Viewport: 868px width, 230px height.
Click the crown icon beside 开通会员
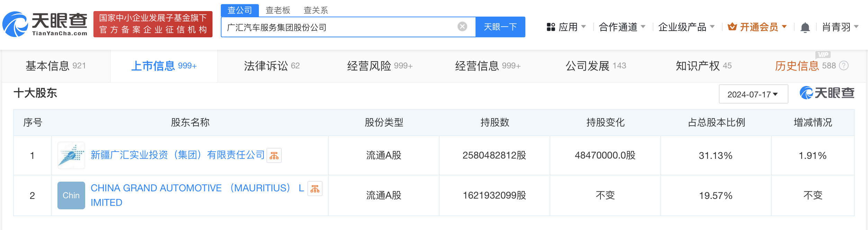(x=732, y=27)
